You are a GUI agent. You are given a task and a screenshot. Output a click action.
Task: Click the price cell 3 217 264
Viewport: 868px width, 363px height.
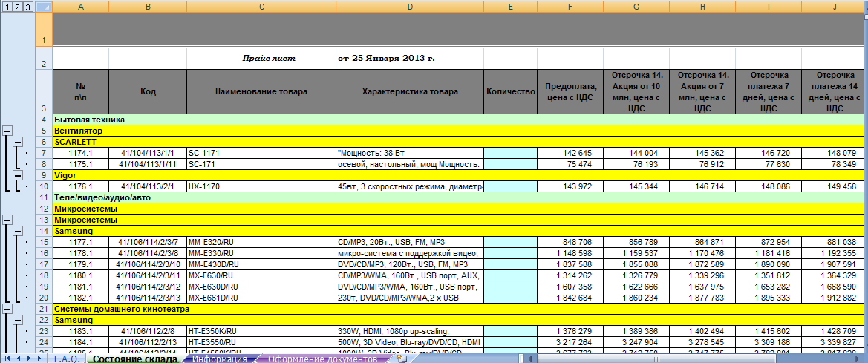pos(570,342)
